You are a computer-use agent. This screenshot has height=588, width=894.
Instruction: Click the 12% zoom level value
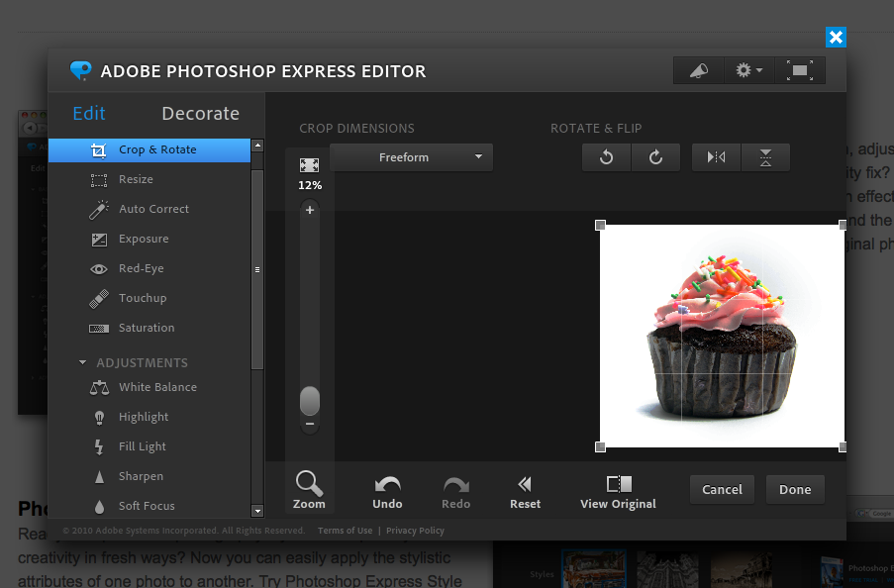[310, 185]
